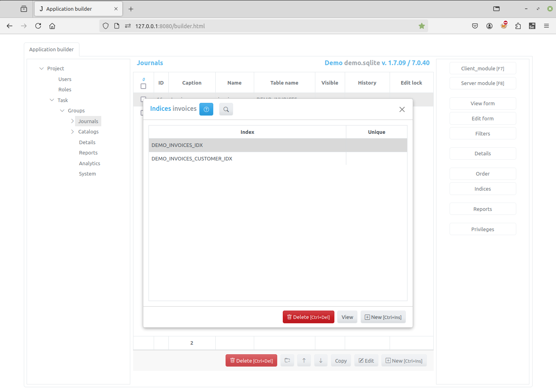
Task: Click the Server module [F8] button
Action: 483,83
